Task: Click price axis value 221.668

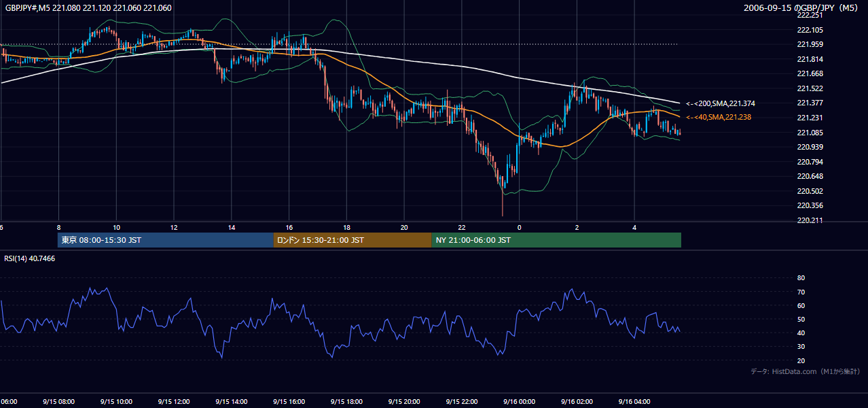Action: [x=810, y=74]
